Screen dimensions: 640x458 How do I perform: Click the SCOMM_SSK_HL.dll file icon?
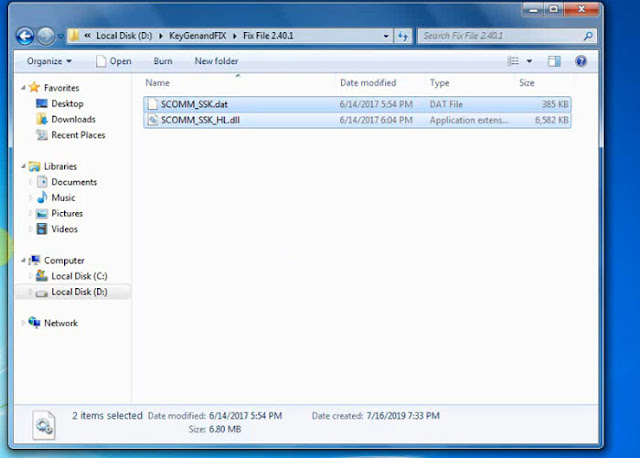(x=153, y=120)
